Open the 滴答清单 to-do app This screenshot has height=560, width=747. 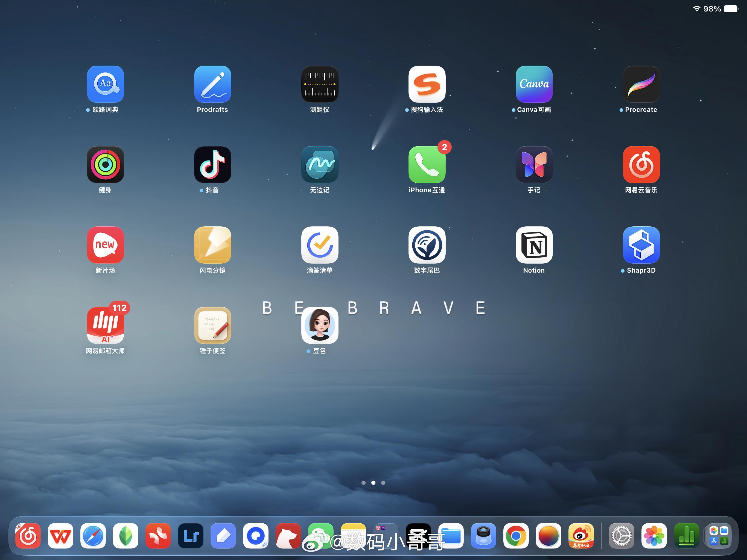320,245
